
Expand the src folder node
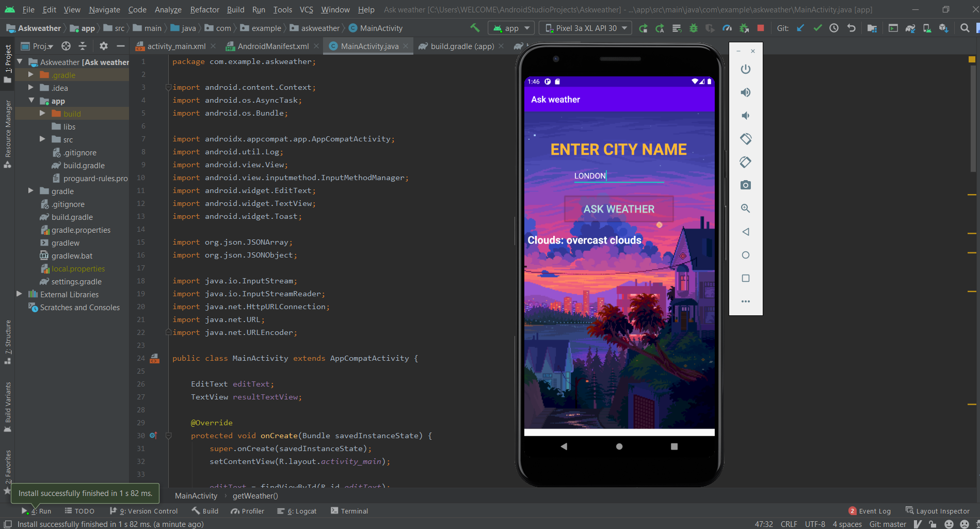43,139
